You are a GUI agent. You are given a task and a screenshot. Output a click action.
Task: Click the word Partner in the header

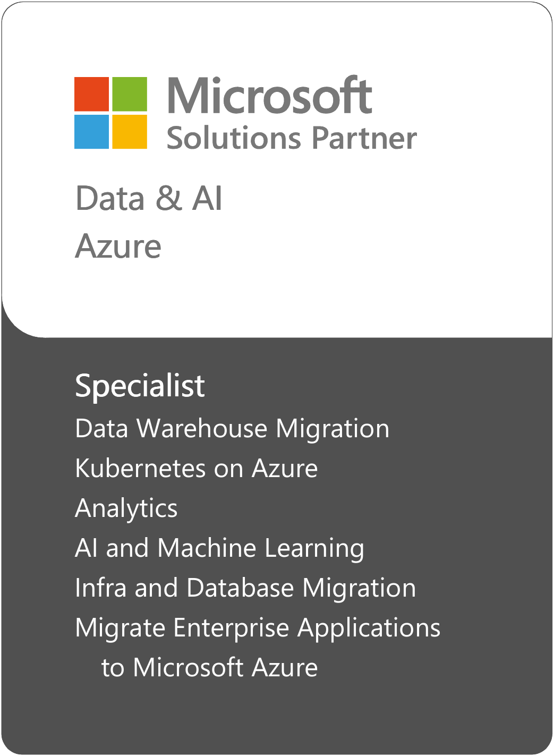pyautogui.click(x=364, y=138)
